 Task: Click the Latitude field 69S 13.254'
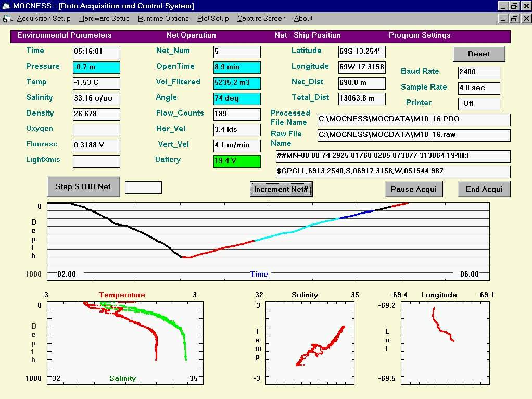(362, 52)
